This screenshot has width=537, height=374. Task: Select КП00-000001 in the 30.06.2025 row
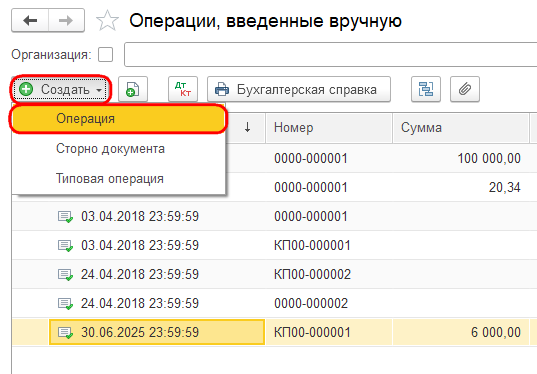click(329, 332)
